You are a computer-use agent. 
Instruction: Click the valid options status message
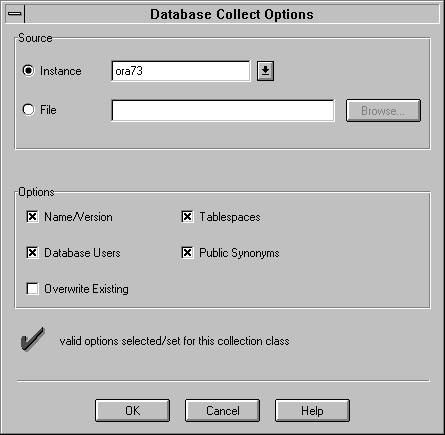174,341
